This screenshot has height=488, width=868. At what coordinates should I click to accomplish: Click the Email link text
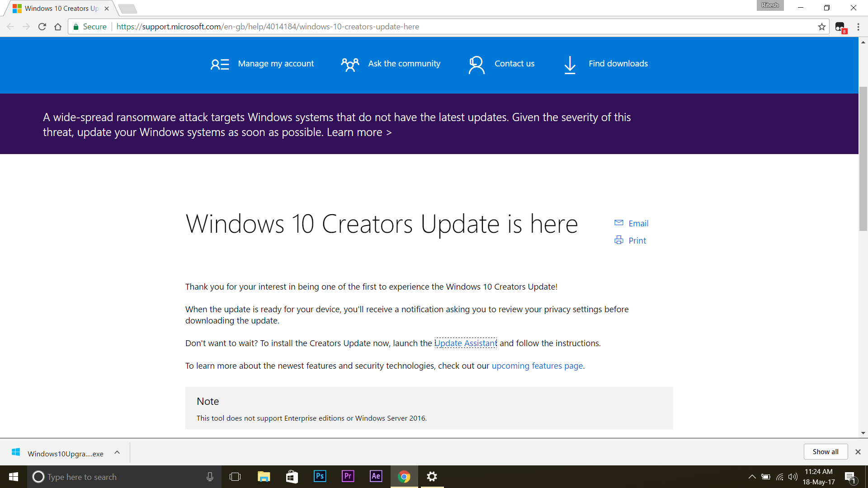[638, 224]
